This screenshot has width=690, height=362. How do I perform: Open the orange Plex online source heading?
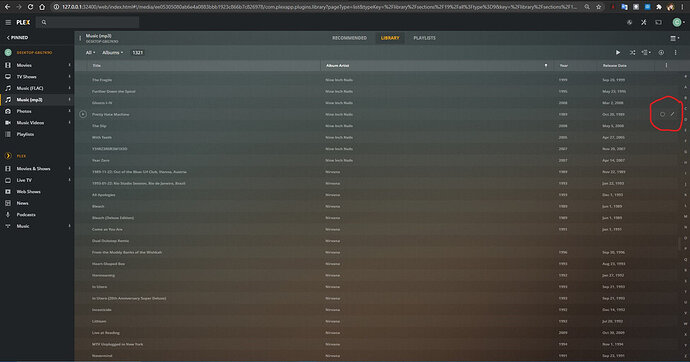coord(21,156)
